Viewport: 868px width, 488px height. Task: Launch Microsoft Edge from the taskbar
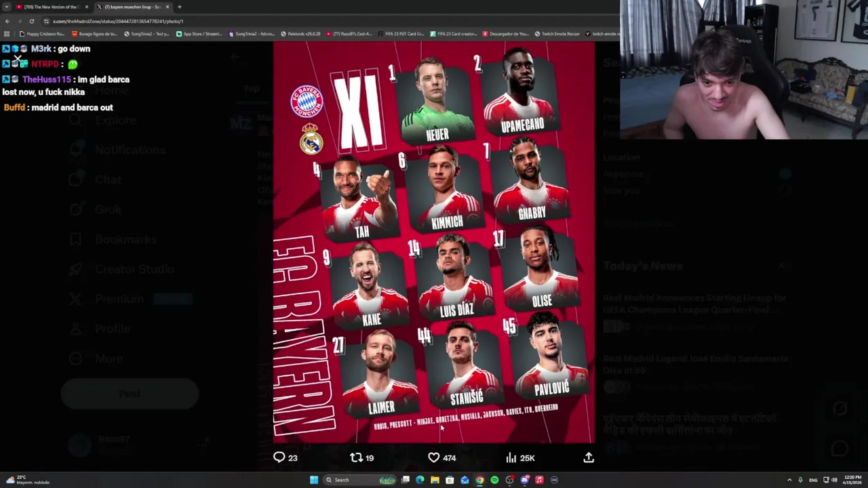click(x=420, y=480)
